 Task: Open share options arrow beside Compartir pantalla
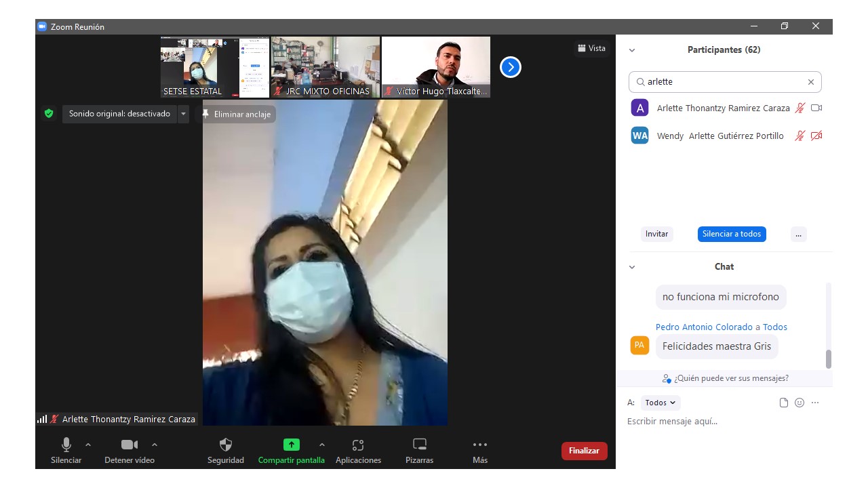point(322,445)
